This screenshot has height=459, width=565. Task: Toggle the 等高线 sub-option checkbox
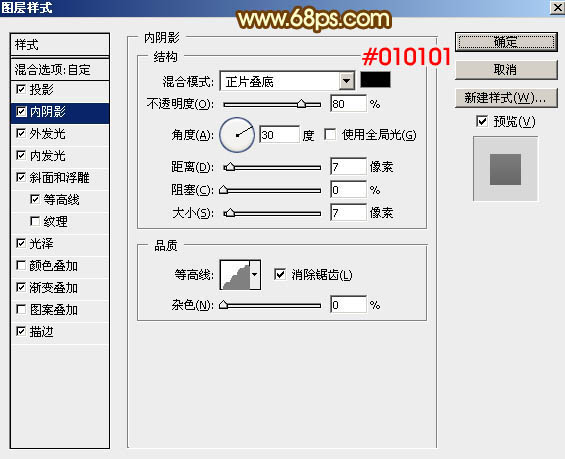(x=35, y=199)
